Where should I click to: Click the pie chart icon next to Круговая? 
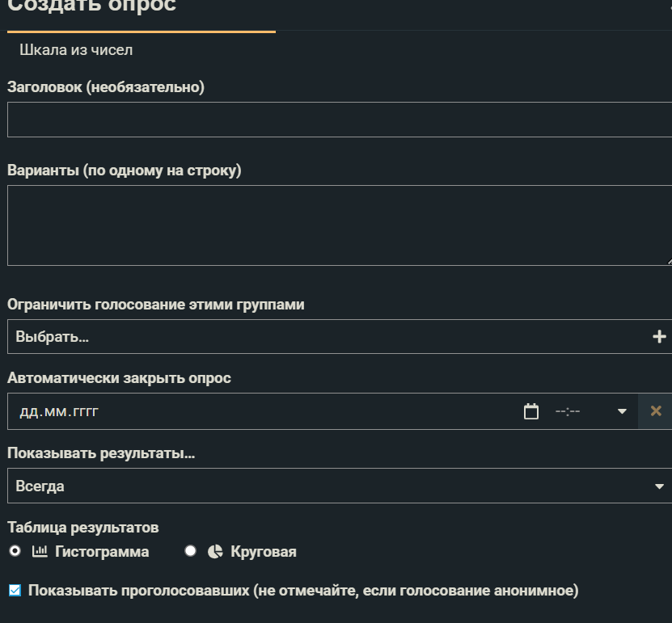click(x=215, y=551)
